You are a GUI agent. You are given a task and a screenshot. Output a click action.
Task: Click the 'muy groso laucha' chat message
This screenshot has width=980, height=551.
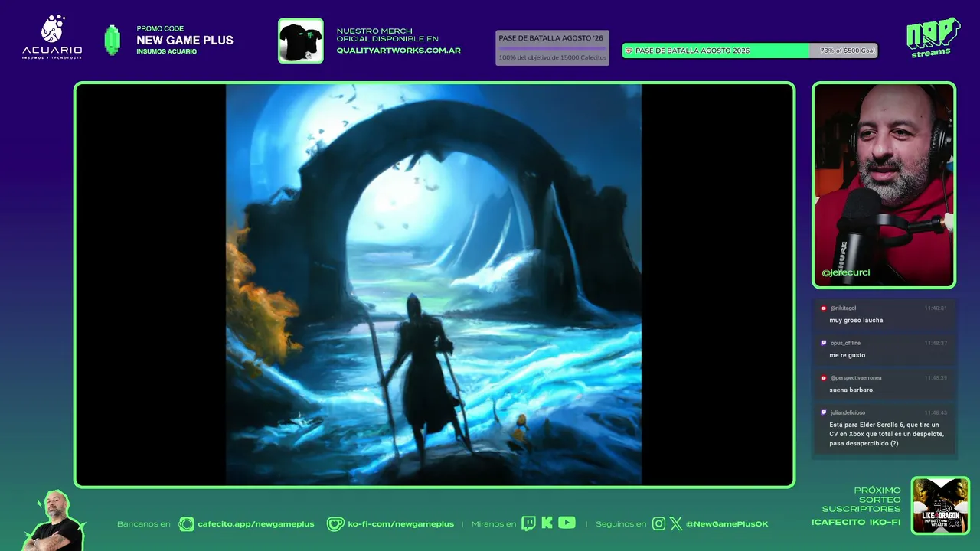(x=856, y=320)
